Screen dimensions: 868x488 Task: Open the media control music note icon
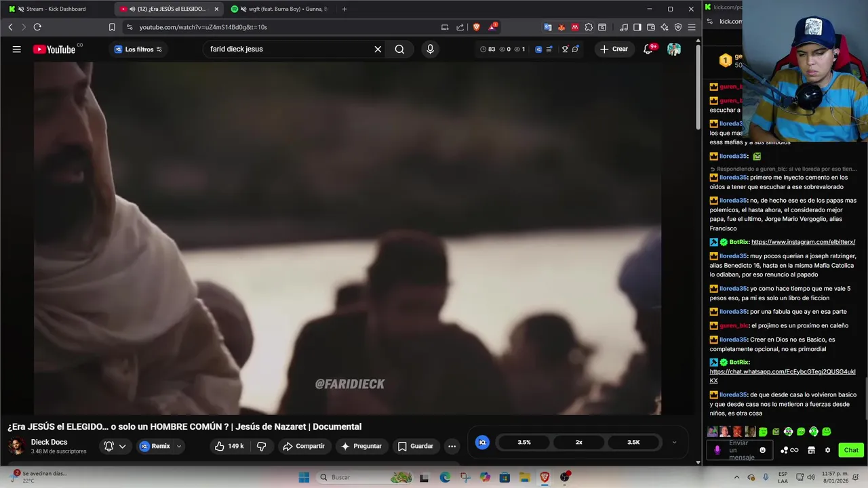[x=624, y=27]
